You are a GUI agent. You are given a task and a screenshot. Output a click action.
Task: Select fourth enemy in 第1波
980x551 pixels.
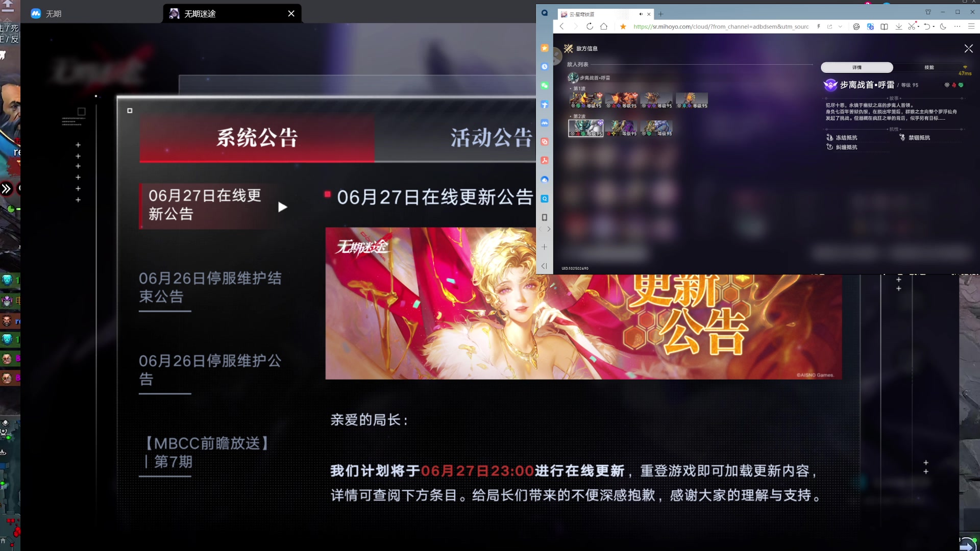[x=692, y=101]
